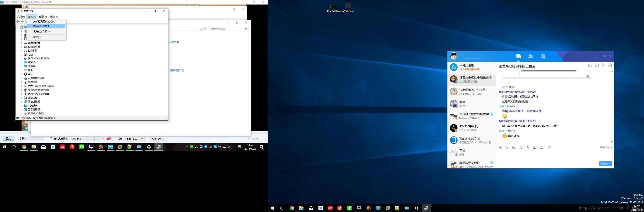Open Settings gear on the bottom-right desktop taskbar
This screenshot has height=212, width=644.
click(x=416, y=208)
